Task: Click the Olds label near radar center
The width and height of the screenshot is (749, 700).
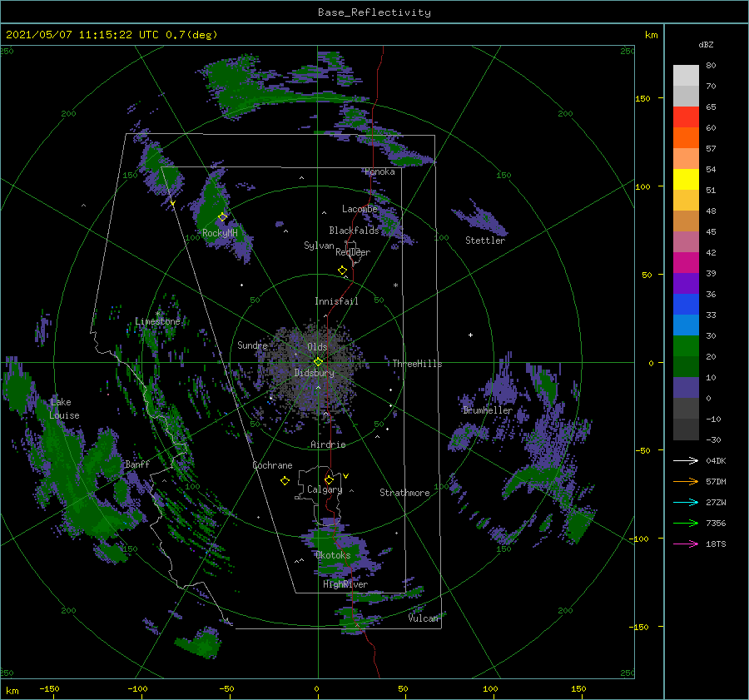Action: click(317, 347)
